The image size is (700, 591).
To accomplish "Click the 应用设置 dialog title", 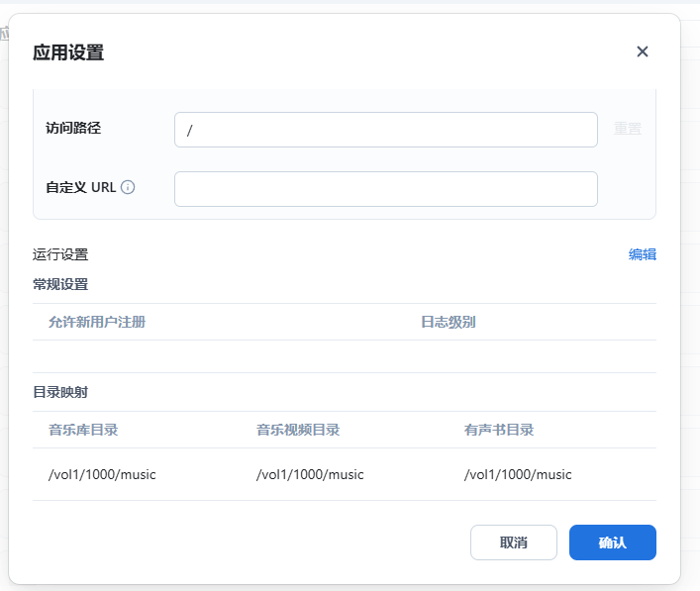I will click(x=68, y=52).
